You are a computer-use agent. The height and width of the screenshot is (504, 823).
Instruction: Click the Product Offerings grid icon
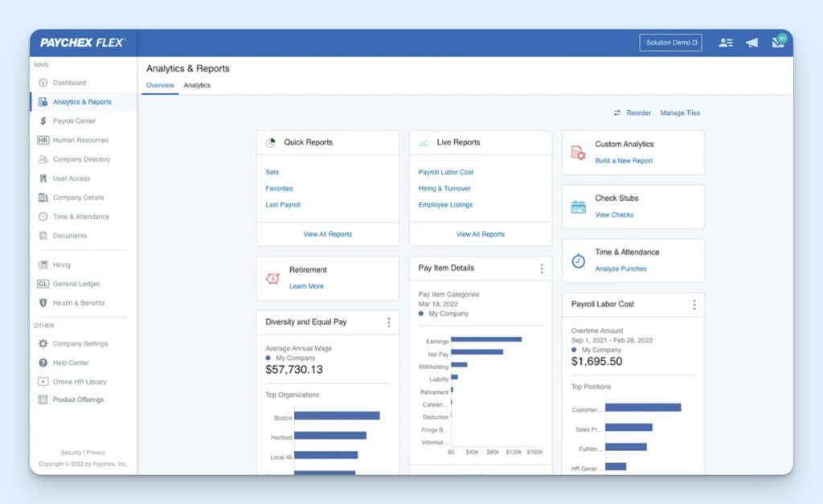coord(43,400)
